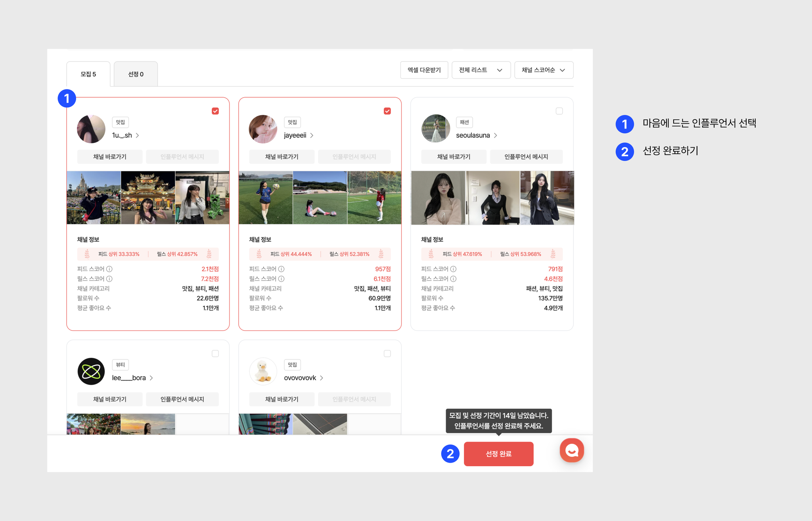Click reels score info icon on jayeeeii card
This screenshot has height=521, width=812.
coord(282,279)
